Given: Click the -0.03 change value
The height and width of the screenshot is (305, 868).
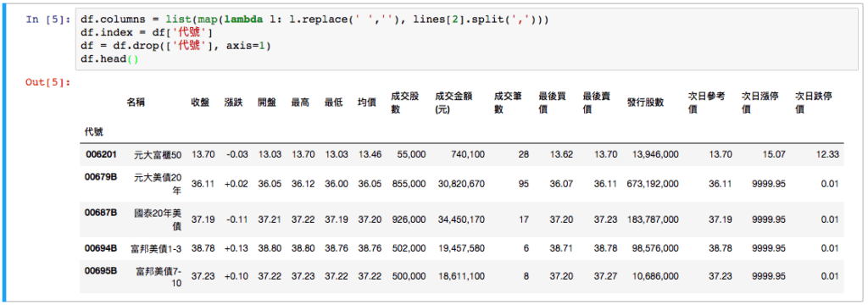Looking at the screenshot, I should 236,155.
